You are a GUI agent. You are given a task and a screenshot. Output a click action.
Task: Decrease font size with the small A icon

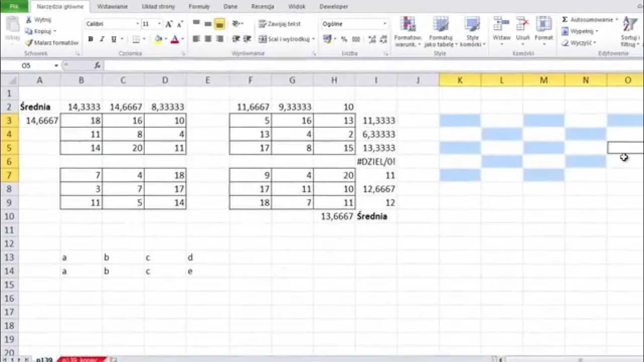tap(180, 24)
